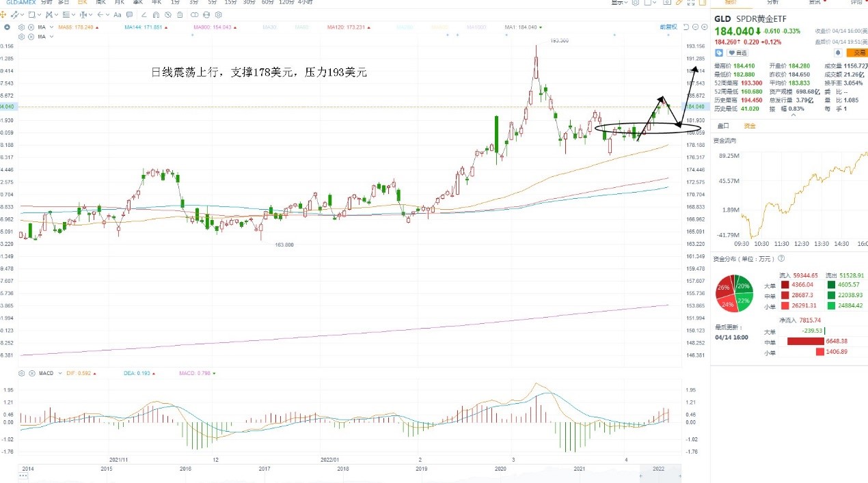Open the 前复权 adjustment dropdown
The image size is (868, 483).
tap(668, 27)
